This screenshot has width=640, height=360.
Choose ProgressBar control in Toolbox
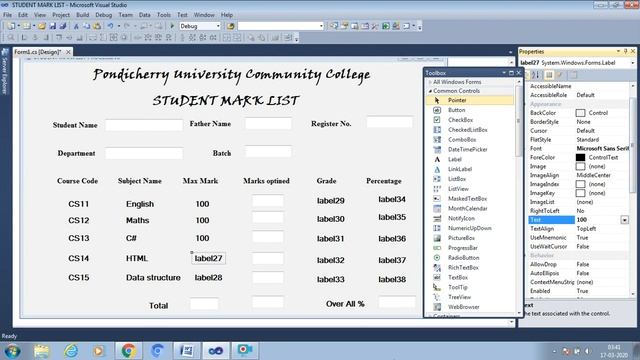tap(462, 248)
